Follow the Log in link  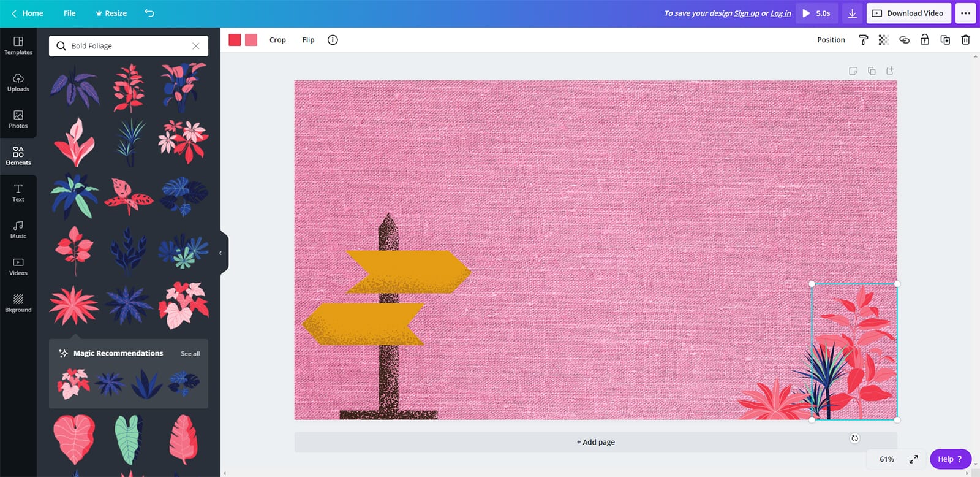[x=781, y=13]
